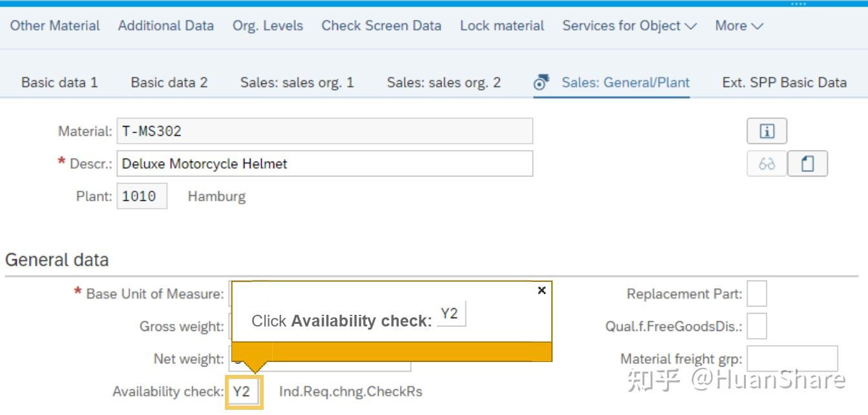Screen dimensions: 868x415
Task: Click the Other Material menu entry
Action: pyautogui.click(x=55, y=26)
